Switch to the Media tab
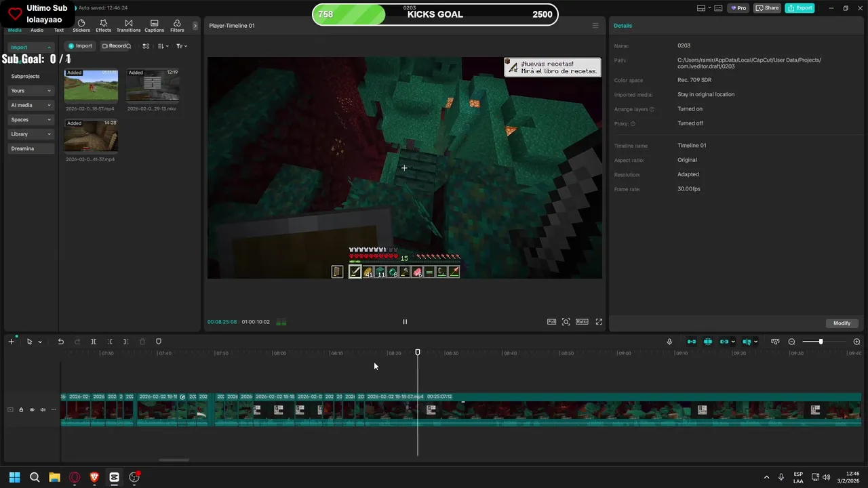 pyautogui.click(x=14, y=30)
